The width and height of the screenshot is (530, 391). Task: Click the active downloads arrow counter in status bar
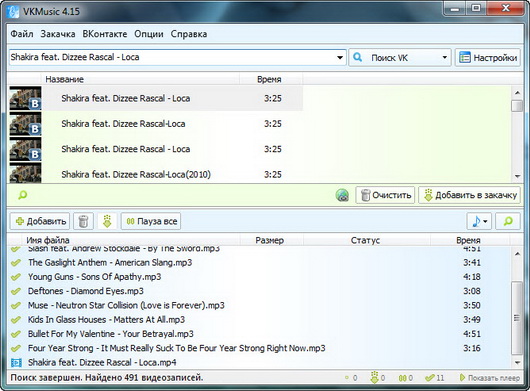pos(378,378)
